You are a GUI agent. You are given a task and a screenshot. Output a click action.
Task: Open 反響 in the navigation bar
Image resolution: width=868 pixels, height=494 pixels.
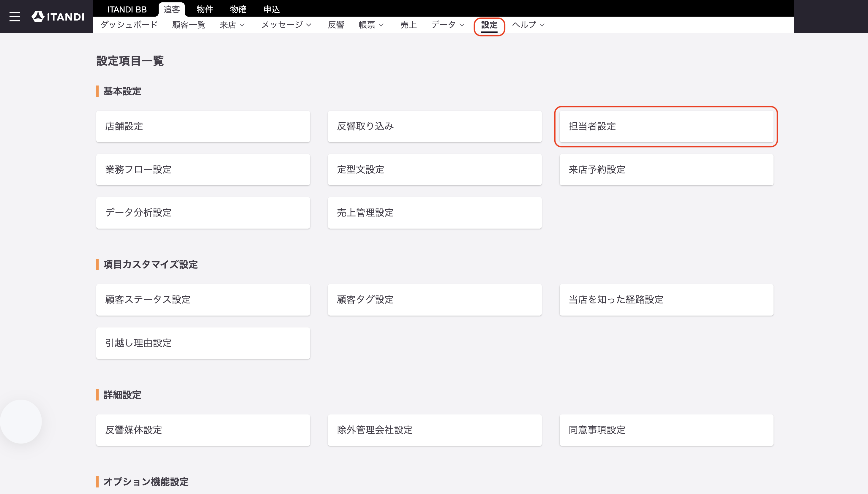point(336,25)
